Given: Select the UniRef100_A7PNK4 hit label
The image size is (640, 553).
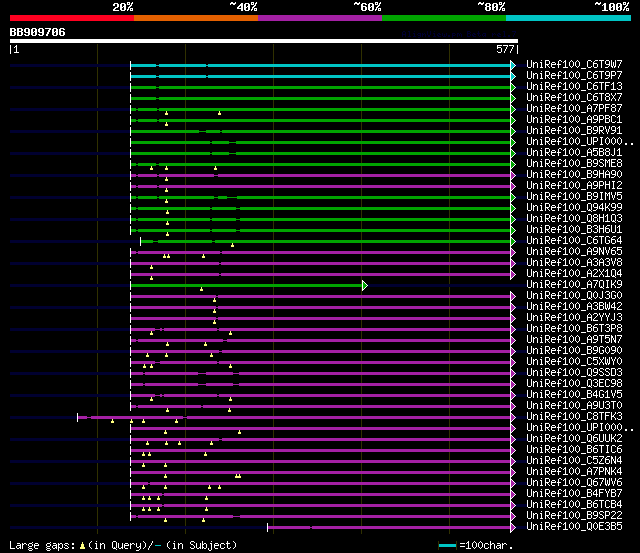Looking at the screenshot, I should (574, 472).
